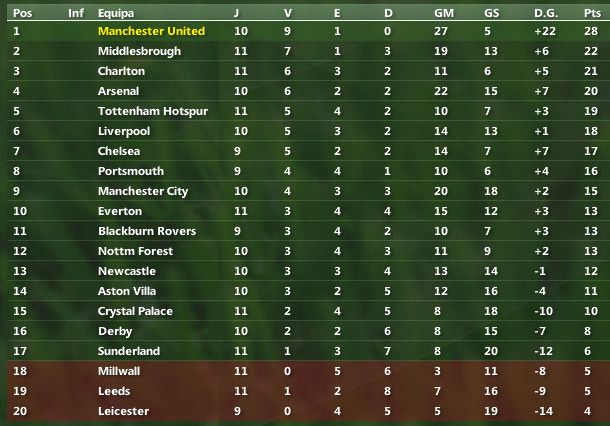
Task: Click on Charlton team name
Action: 121,71
